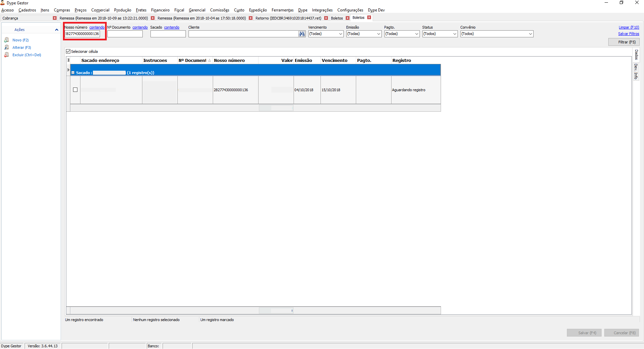Sort by Sacado endereço column header
The width and height of the screenshot is (644, 349).
pos(111,61)
